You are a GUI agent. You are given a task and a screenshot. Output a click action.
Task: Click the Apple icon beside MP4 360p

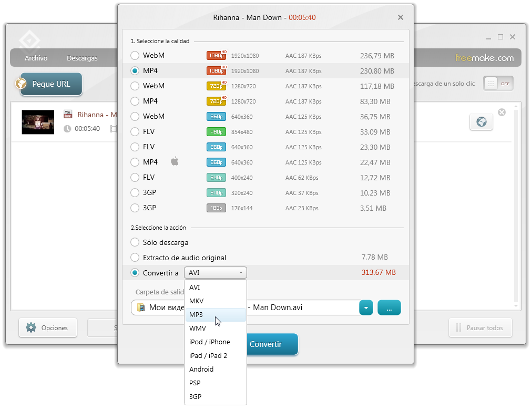point(175,161)
